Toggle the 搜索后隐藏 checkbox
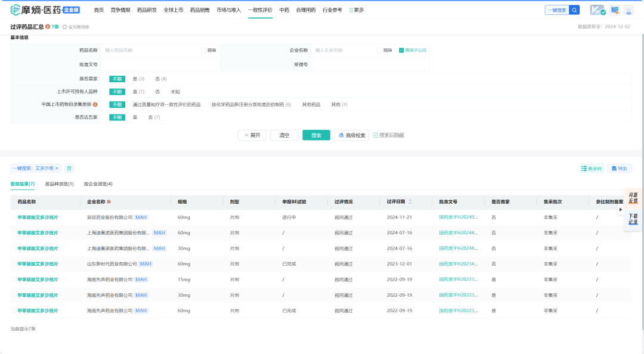 (x=376, y=135)
